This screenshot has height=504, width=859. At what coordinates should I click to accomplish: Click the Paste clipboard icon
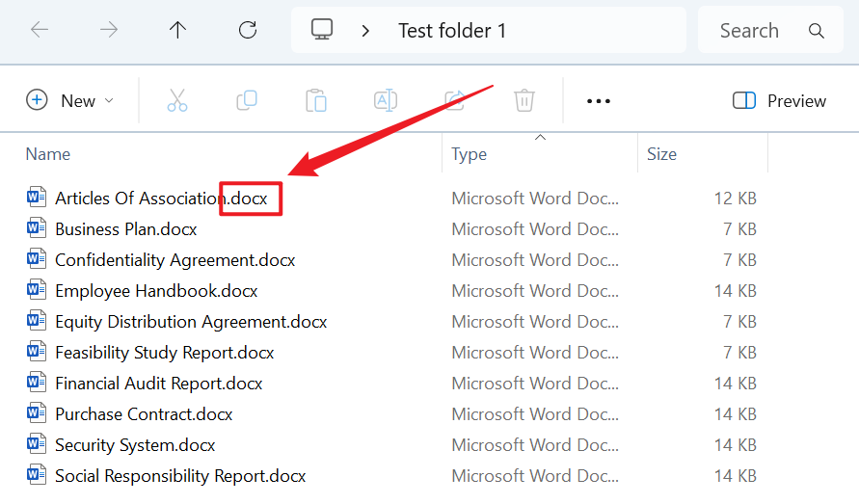click(x=316, y=101)
